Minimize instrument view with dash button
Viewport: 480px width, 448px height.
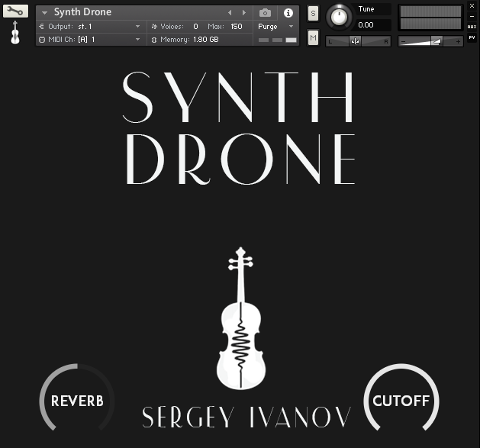click(x=472, y=16)
